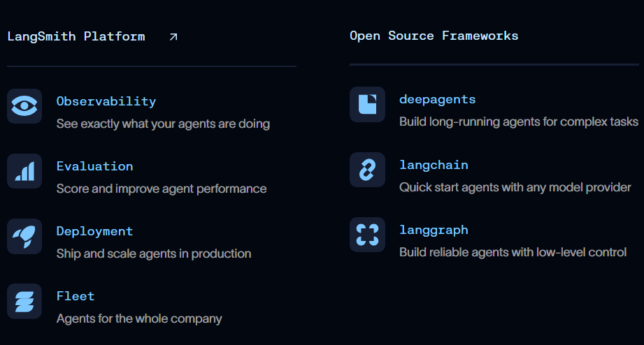
Task: Go to the Evaluation page
Action: pyautogui.click(x=94, y=166)
